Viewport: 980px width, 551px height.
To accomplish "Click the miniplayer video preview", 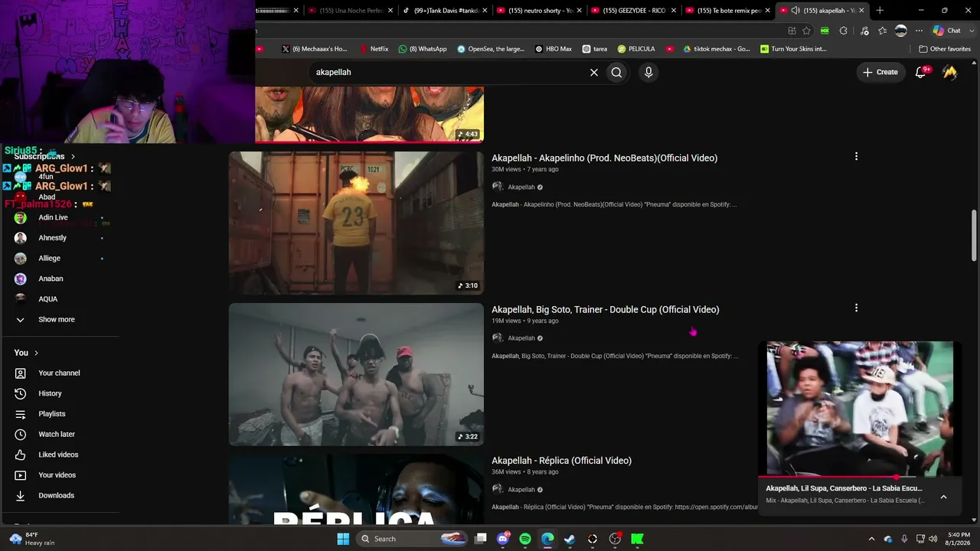I will (860, 408).
